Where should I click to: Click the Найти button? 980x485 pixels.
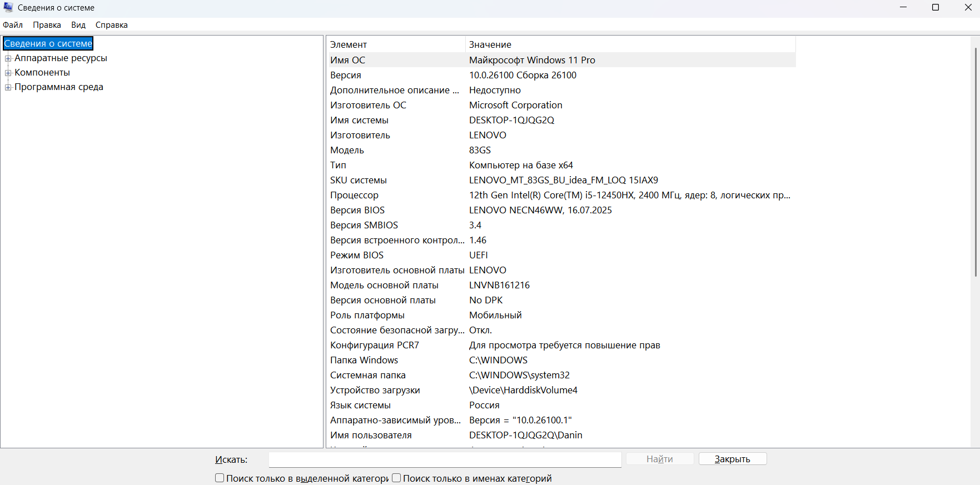tap(660, 459)
